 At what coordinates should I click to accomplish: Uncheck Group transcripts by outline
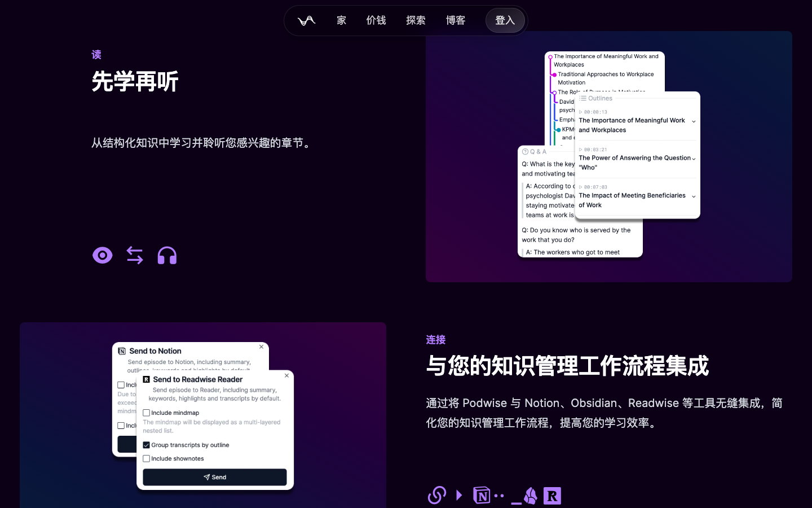pyautogui.click(x=146, y=445)
